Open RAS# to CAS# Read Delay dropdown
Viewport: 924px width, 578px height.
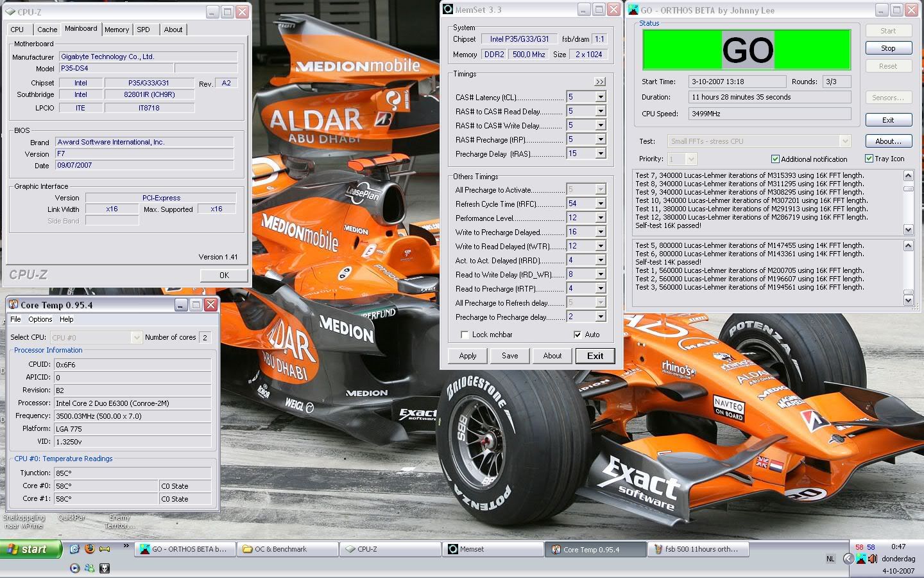601,111
